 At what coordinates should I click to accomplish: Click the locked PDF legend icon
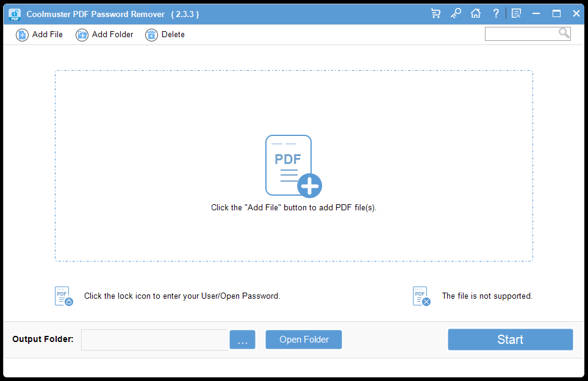pyautogui.click(x=63, y=296)
